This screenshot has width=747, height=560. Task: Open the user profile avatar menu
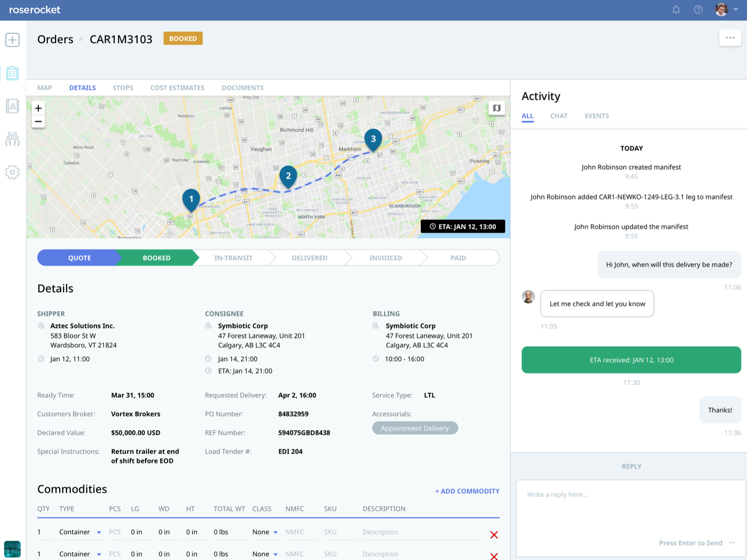point(726,10)
